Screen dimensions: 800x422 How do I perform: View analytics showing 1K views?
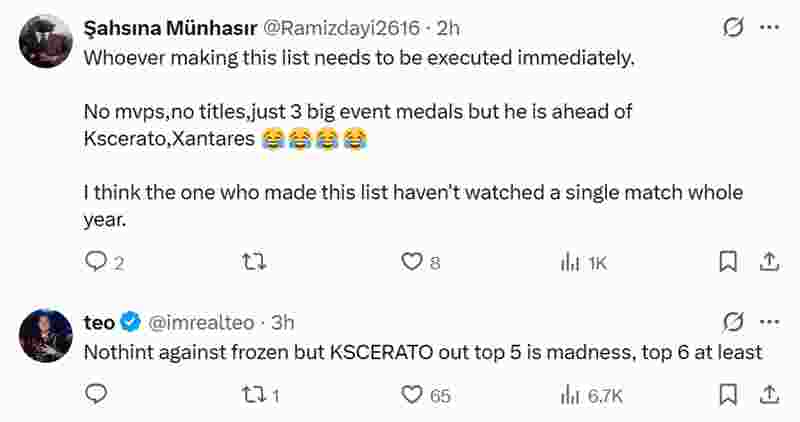point(571,262)
